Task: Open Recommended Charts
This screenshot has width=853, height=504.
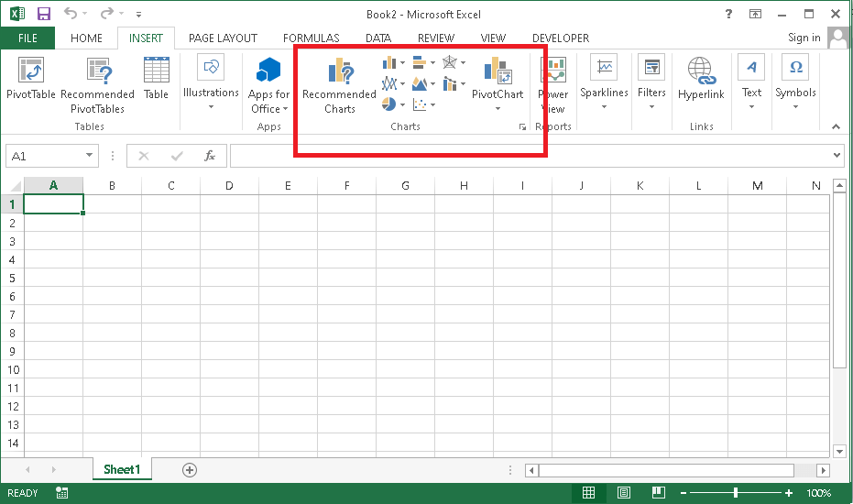Action: click(x=339, y=86)
